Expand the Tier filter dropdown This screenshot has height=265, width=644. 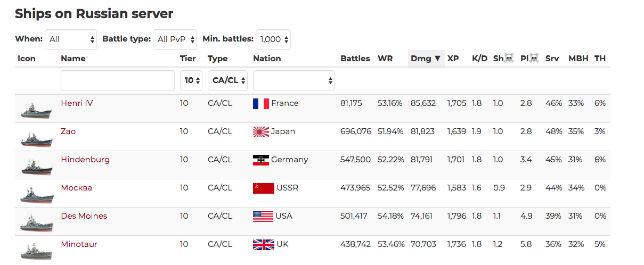pos(191,81)
